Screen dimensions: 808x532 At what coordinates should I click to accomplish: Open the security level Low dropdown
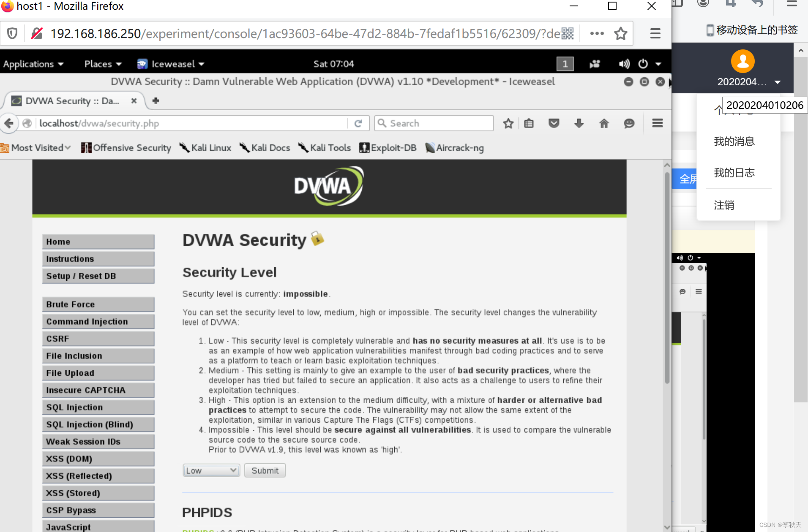click(x=211, y=470)
